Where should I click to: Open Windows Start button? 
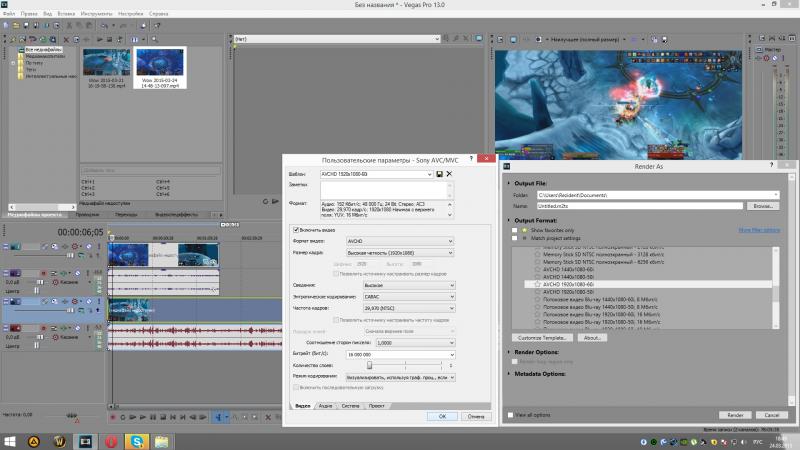9,441
